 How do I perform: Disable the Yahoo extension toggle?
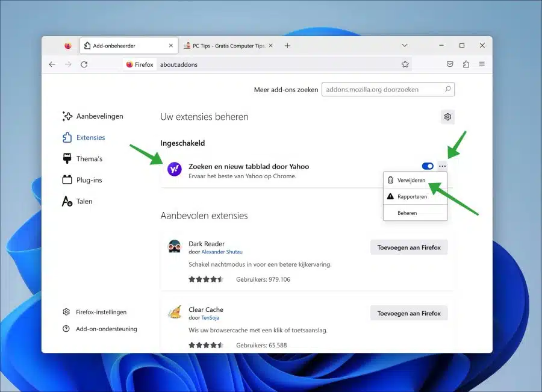[428, 166]
